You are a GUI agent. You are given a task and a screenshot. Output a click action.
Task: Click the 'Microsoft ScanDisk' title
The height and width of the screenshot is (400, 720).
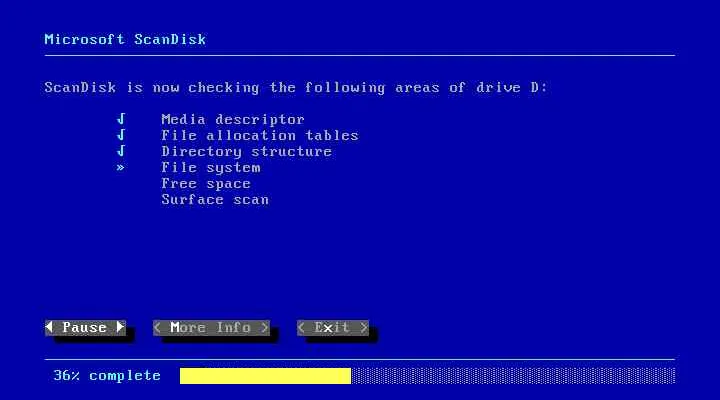125,39
